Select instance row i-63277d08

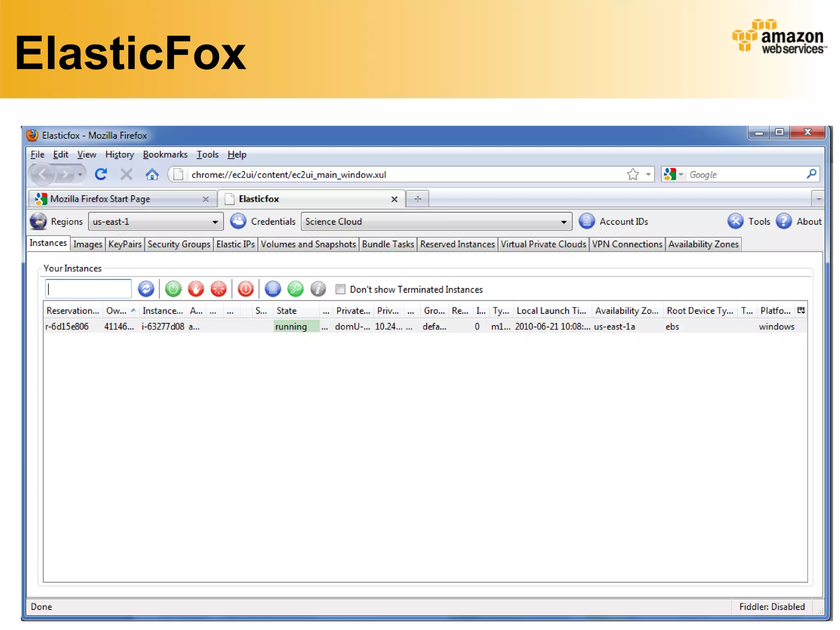425,326
